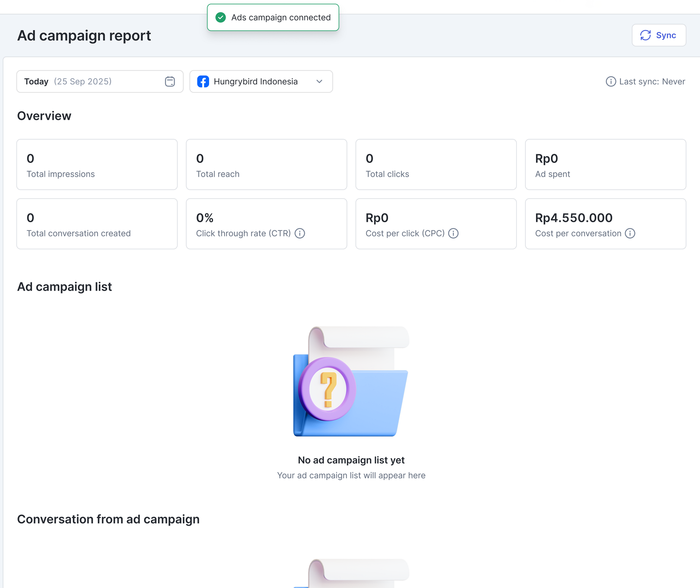This screenshot has width=700, height=588.
Task: Select the Total impressions card
Action: pyautogui.click(x=97, y=164)
